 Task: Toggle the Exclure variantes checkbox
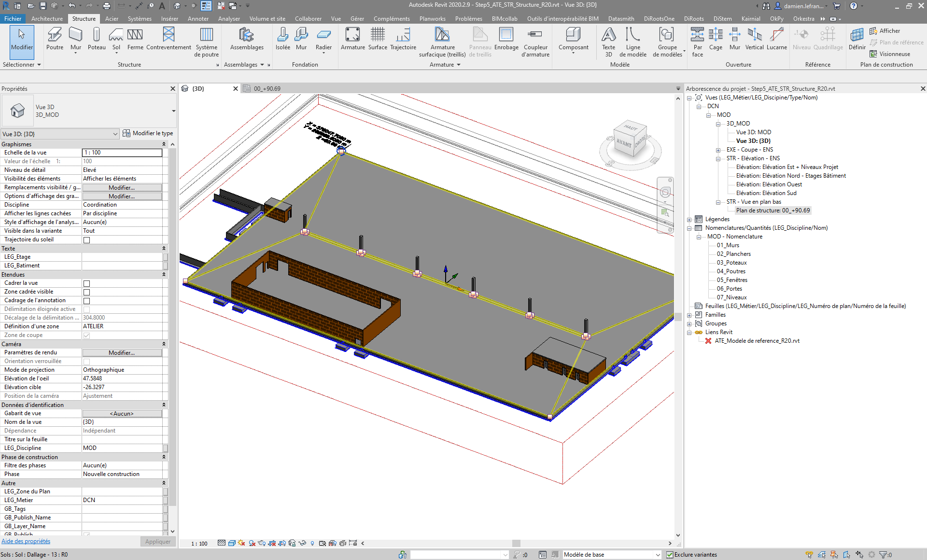670,555
